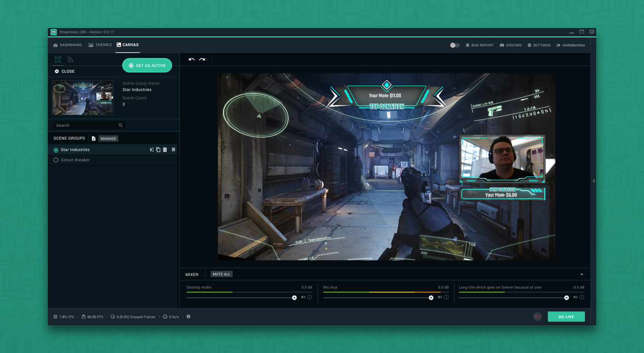Click the search magnifier icon
This screenshot has height=353, width=644.
point(121,125)
